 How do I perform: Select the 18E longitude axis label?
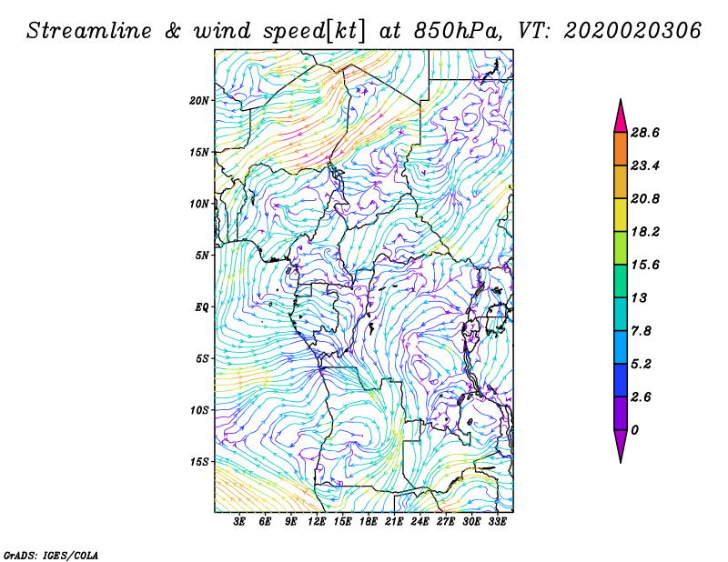coord(369,522)
